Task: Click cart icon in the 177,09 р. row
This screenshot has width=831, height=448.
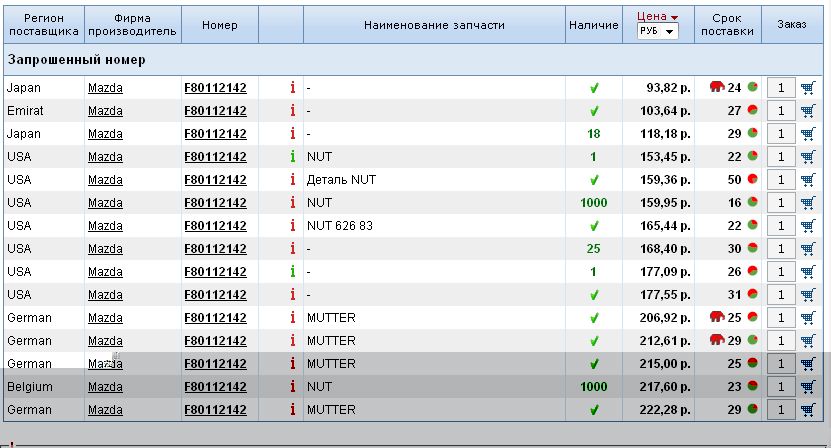Action: (808, 271)
